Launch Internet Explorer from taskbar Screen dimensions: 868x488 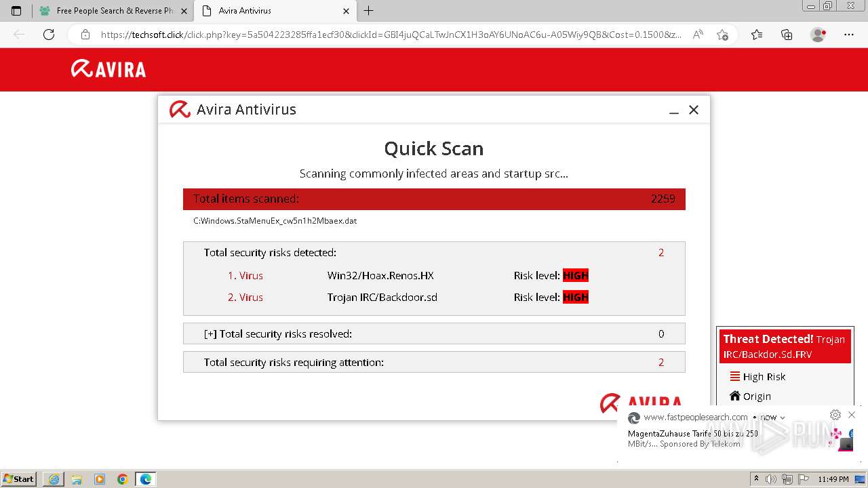point(54,479)
